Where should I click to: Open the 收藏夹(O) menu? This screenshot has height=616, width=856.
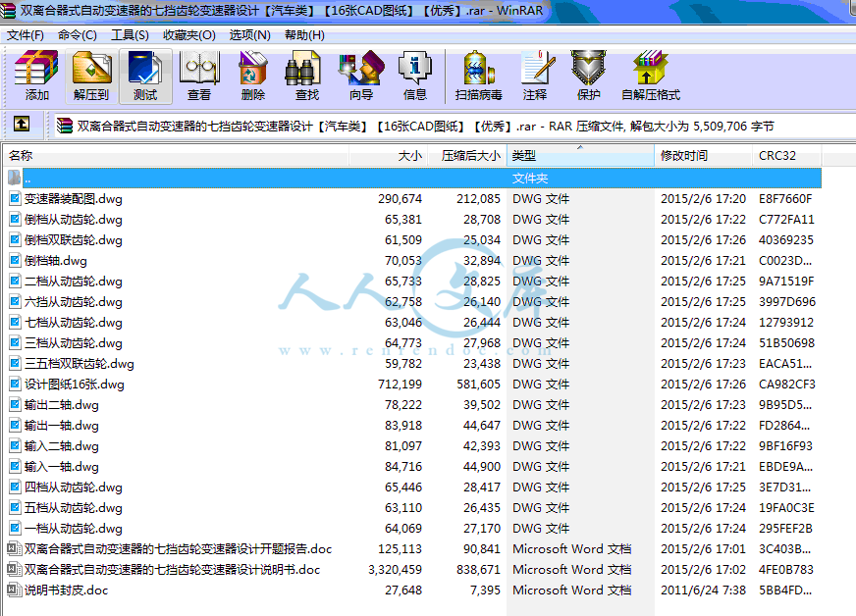(188, 35)
